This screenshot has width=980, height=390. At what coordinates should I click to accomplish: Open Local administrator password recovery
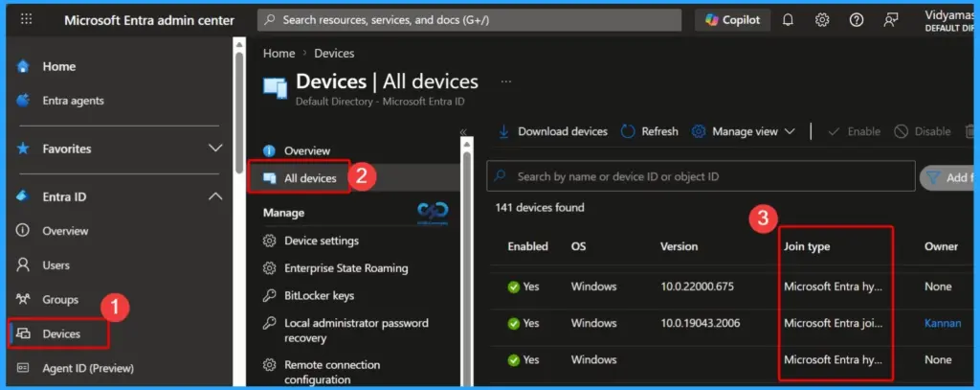tap(356, 331)
